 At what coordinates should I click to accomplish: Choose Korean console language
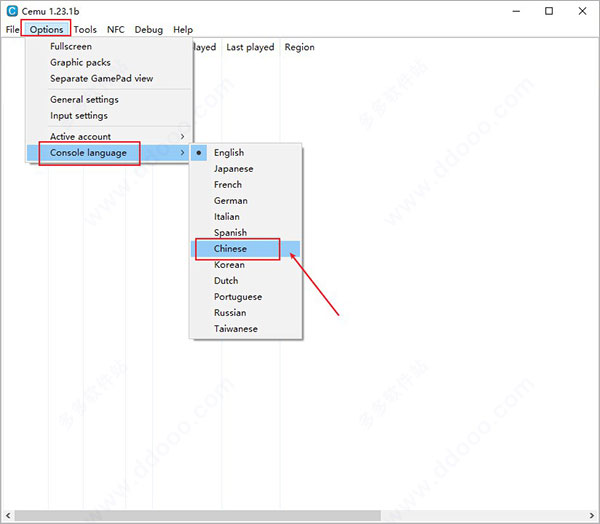pos(246,265)
